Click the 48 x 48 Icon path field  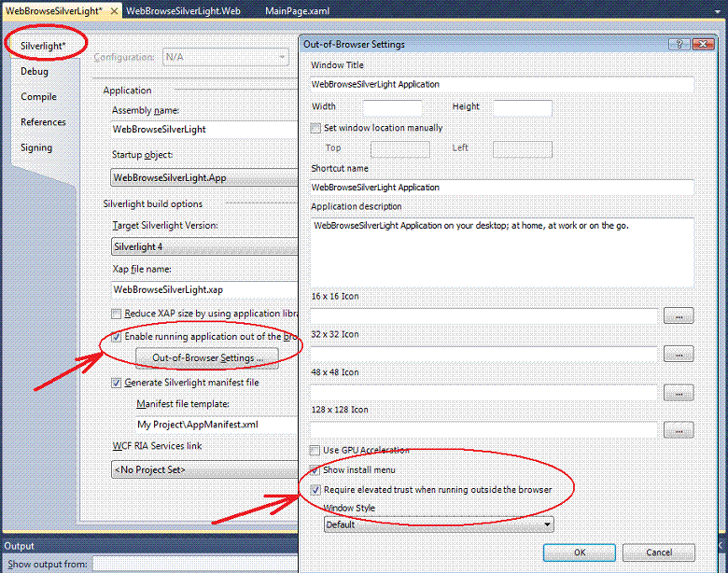click(x=483, y=393)
